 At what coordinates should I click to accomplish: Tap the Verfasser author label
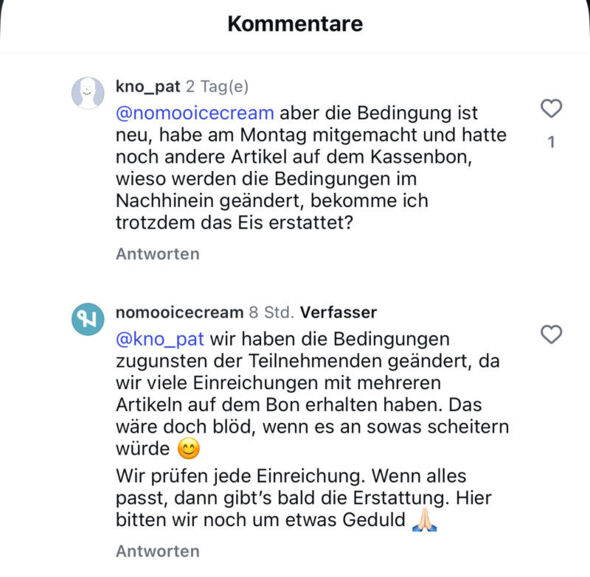click(x=338, y=312)
